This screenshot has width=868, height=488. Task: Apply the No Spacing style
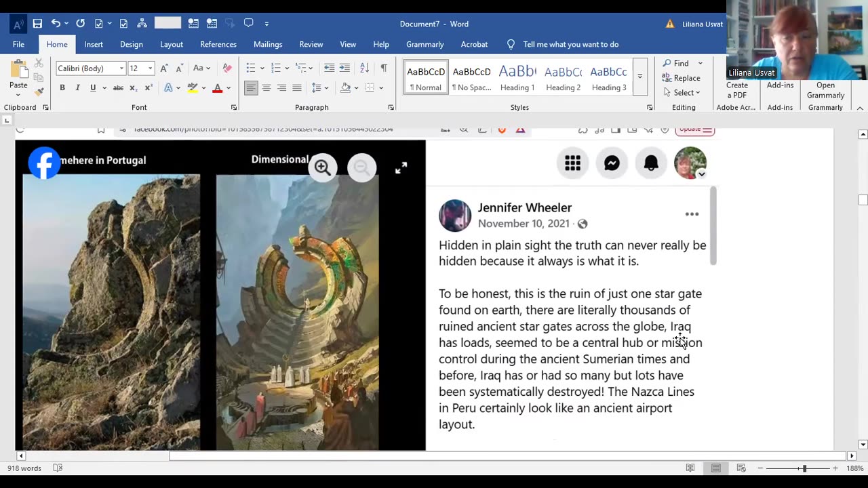pyautogui.click(x=471, y=77)
